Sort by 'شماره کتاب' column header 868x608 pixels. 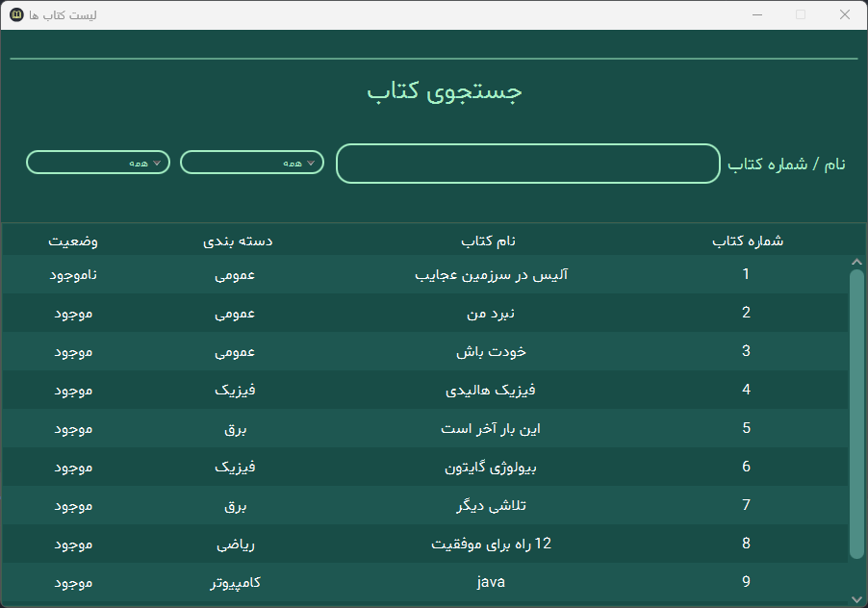coord(748,241)
